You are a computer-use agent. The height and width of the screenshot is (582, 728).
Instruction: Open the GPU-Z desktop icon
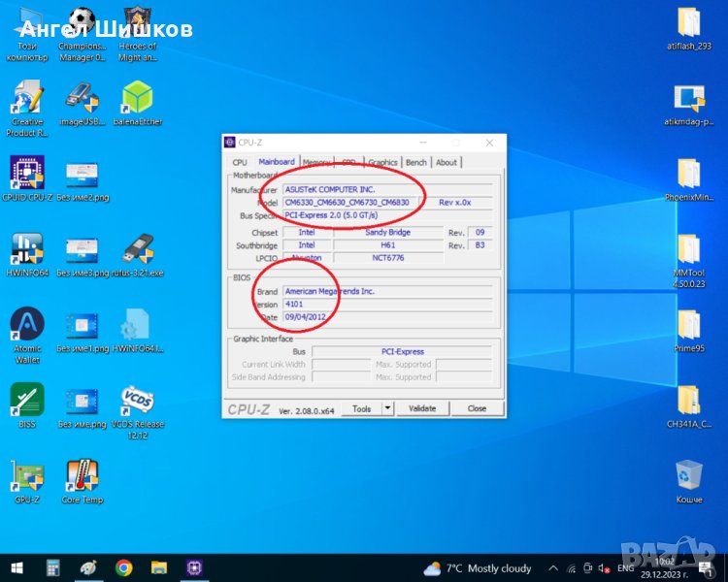[27, 476]
